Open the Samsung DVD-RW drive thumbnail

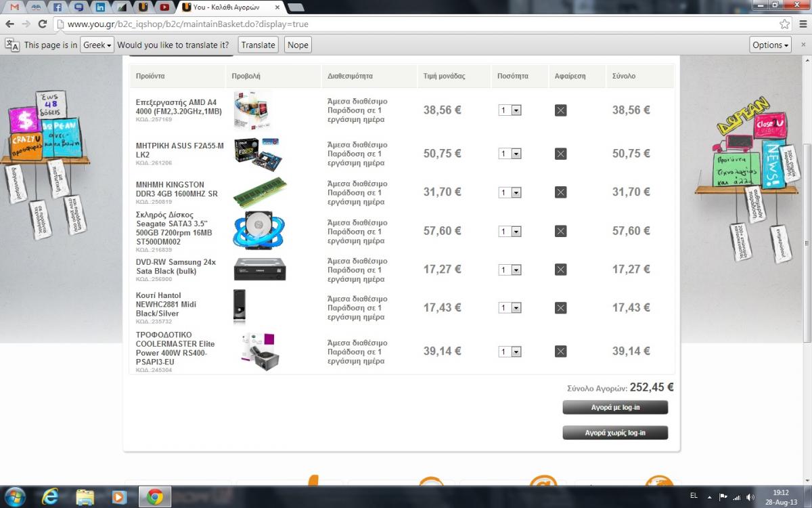260,270
